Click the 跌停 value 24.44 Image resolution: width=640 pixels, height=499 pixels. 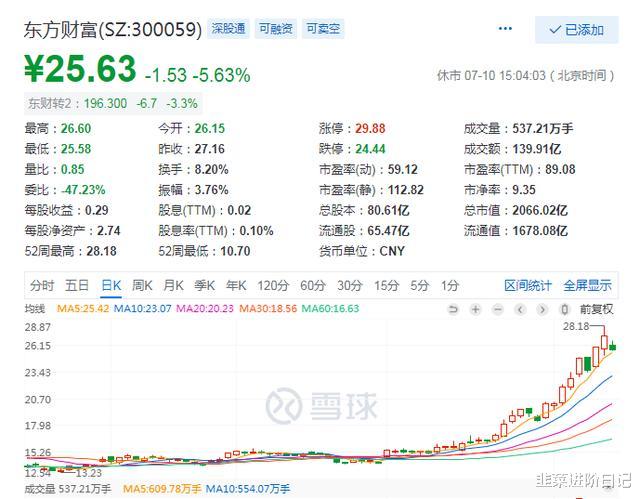click(x=370, y=149)
